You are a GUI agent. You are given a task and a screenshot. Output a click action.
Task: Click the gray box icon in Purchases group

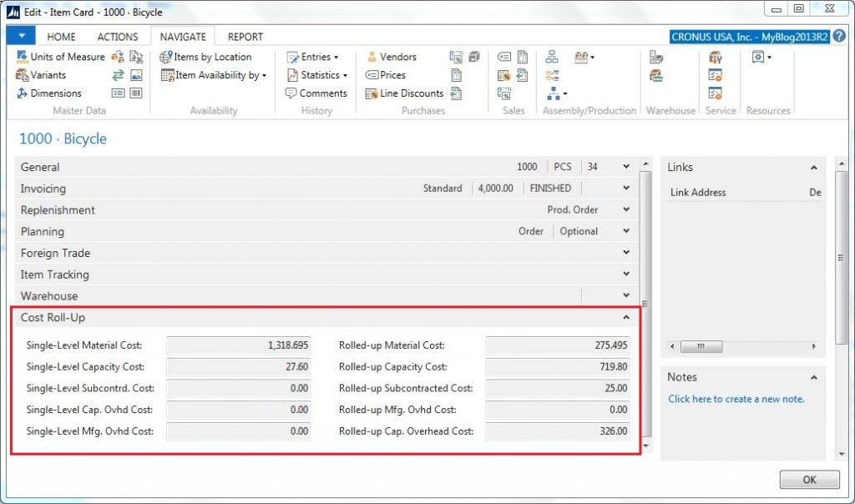click(474, 57)
